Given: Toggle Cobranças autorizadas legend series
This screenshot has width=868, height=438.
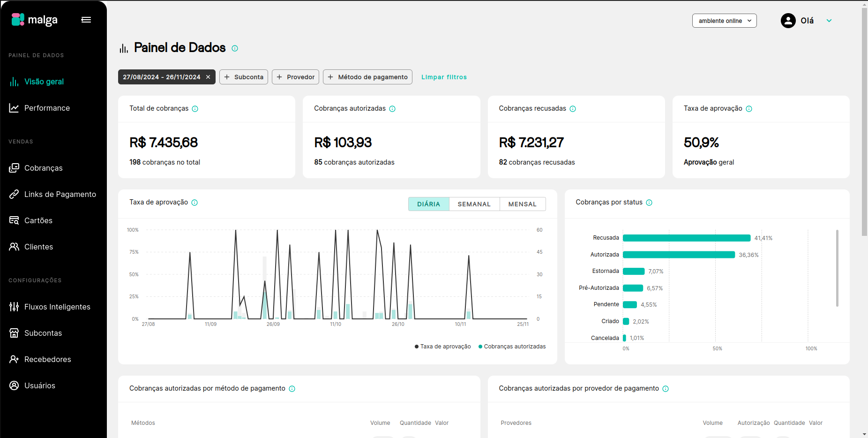Looking at the screenshot, I should [x=512, y=347].
